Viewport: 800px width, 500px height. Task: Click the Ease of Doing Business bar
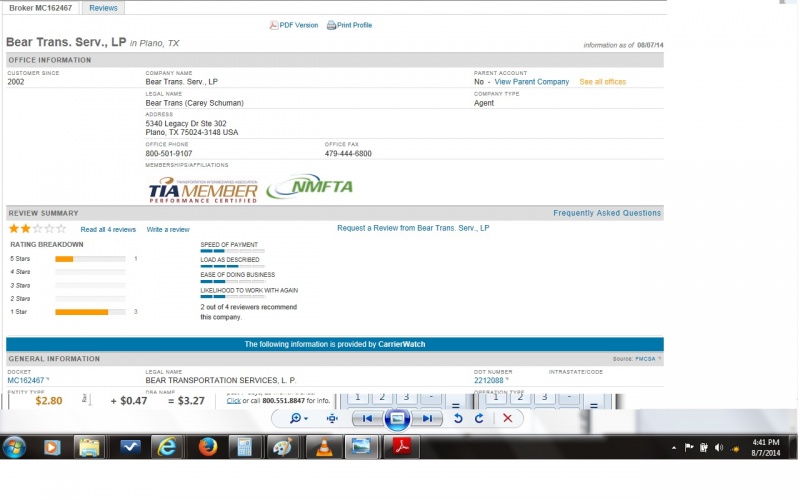click(232, 282)
